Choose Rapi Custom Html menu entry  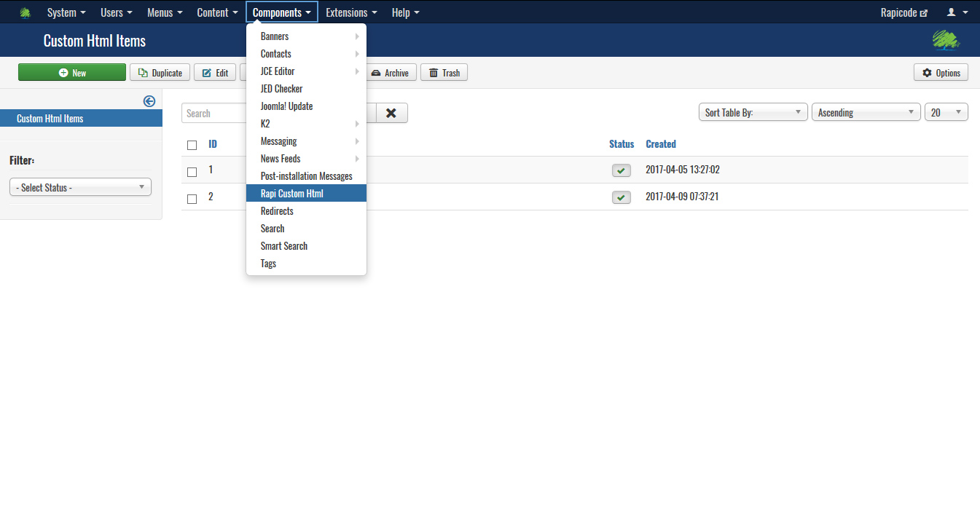pos(306,194)
